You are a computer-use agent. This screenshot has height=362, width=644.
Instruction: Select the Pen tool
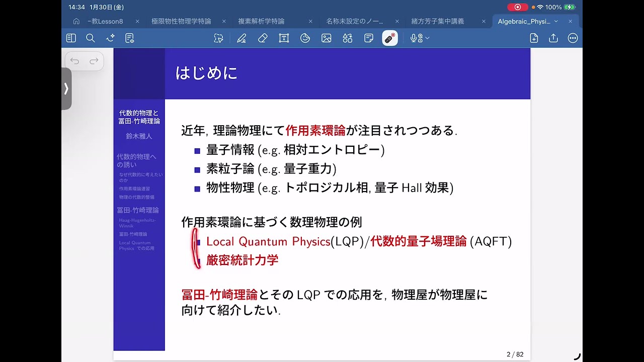tap(242, 38)
